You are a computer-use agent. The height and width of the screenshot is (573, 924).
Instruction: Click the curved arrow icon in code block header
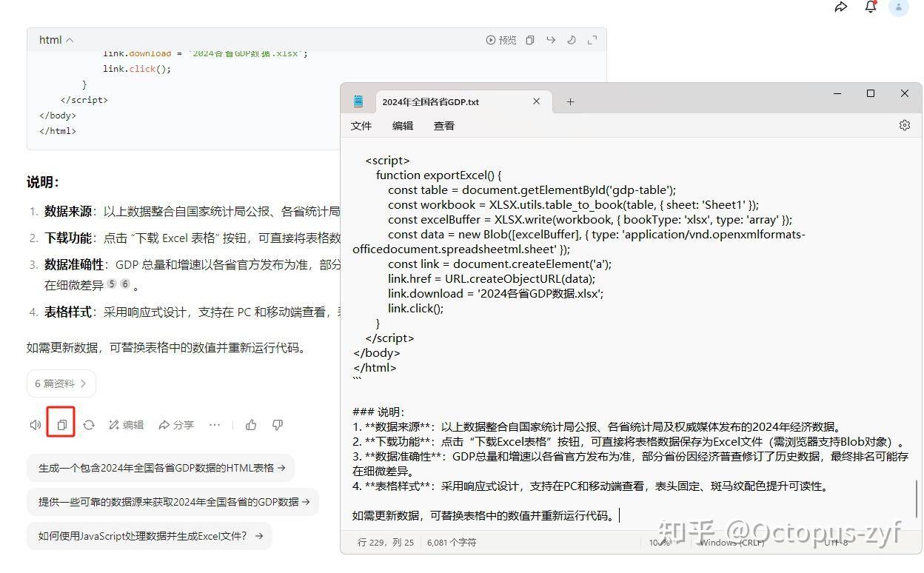[551, 40]
